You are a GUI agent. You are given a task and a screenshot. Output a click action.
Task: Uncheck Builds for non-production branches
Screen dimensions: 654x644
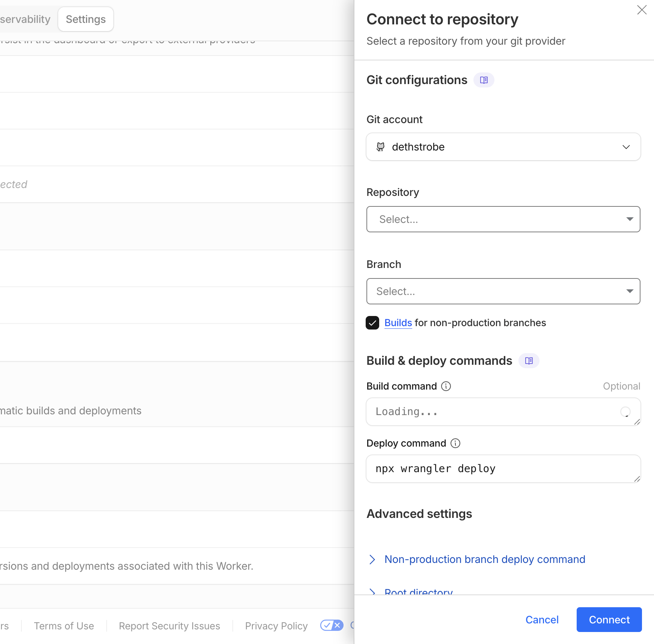click(x=372, y=323)
